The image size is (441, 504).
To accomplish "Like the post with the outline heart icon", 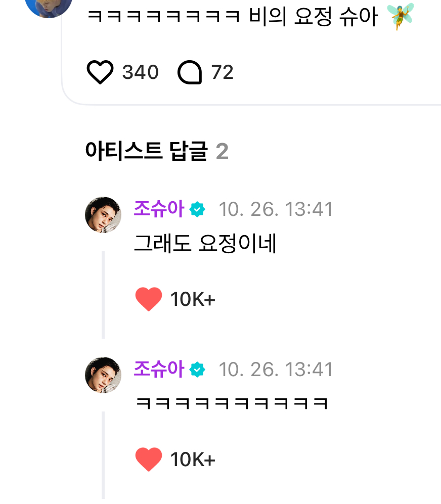I will point(100,73).
